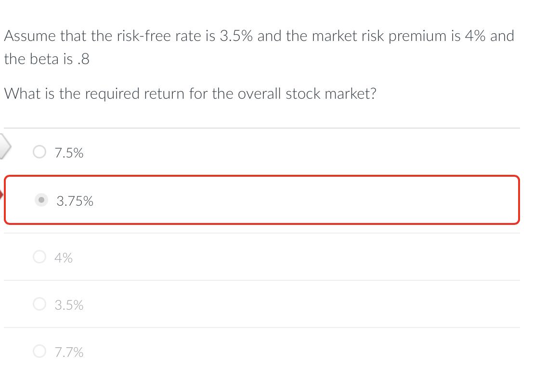
Task: Select the 4% radio button
Action: point(39,257)
